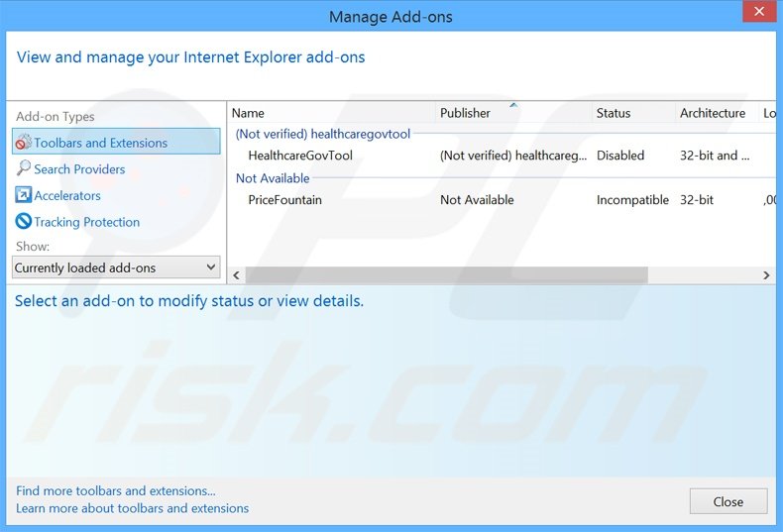This screenshot has height=532, width=783.
Task: Open Learn more about toolbars and extensions
Action: (x=133, y=508)
